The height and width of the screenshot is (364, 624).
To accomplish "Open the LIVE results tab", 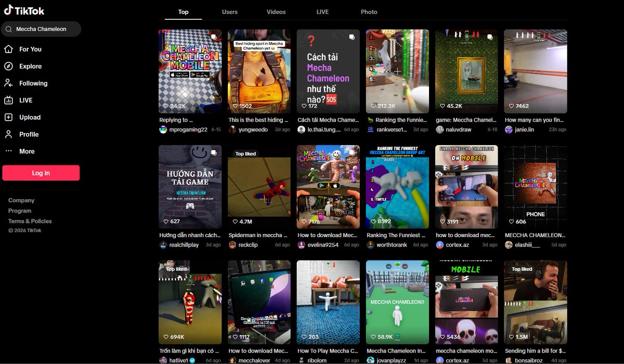I will pos(322,12).
